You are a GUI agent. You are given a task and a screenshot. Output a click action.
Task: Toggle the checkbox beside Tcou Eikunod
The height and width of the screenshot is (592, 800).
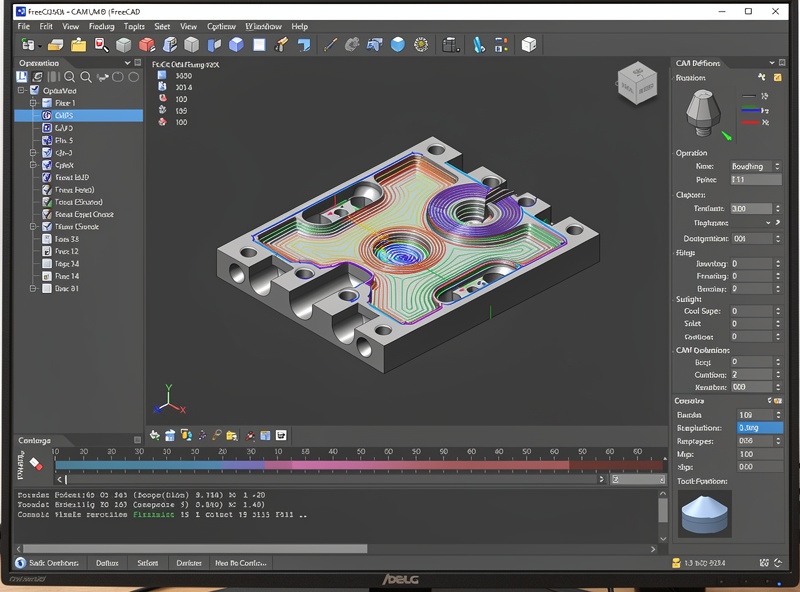(46, 202)
